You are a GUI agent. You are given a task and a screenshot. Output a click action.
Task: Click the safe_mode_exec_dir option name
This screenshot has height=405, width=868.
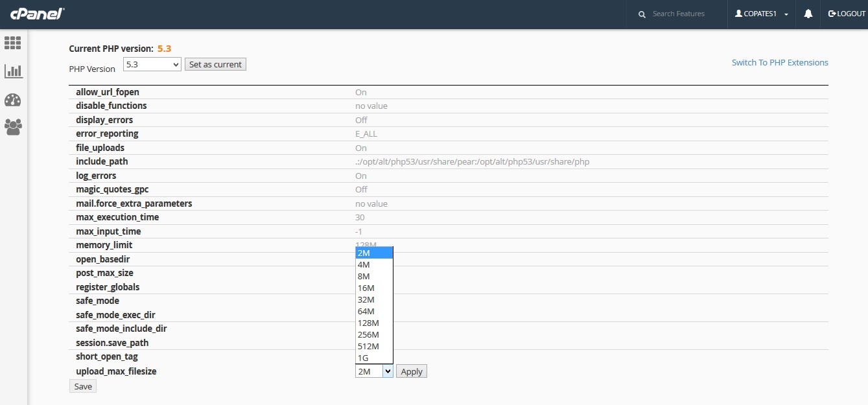point(115,315)
